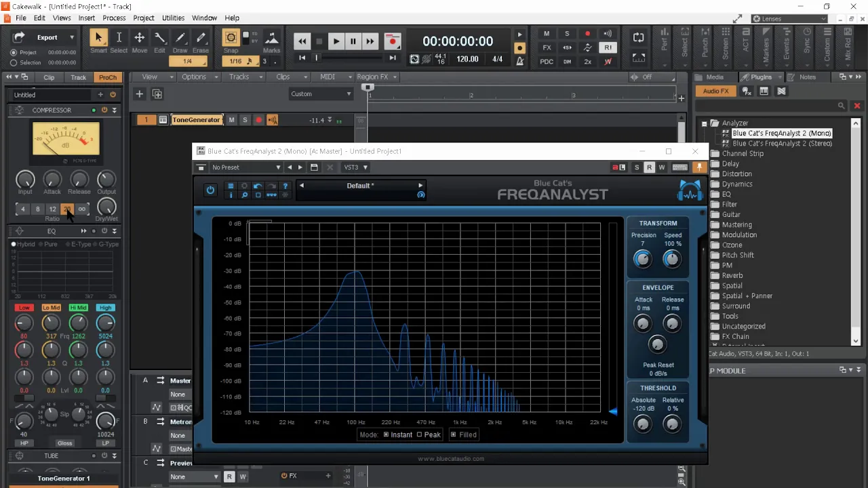Switch to the Track inspector tab
This screenshot has width=868, height=488.
coord(79,77)
